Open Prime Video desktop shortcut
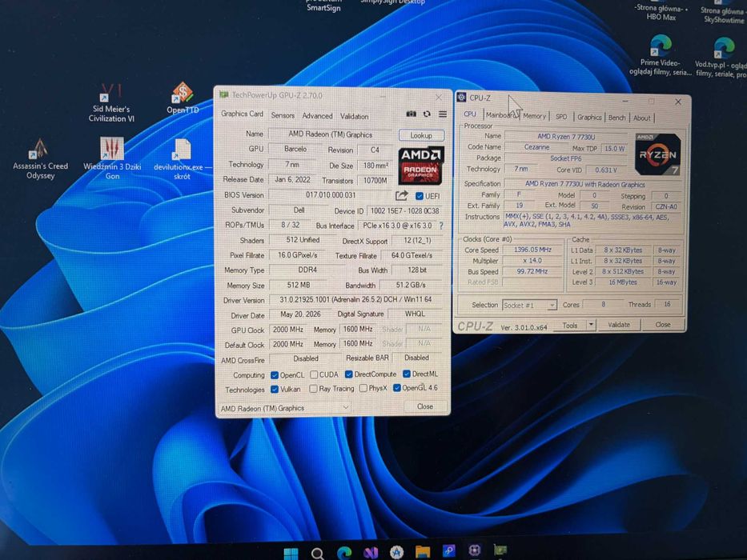Image resolution: width=747 pixels, height=560 pixels. tap(660, 54)
